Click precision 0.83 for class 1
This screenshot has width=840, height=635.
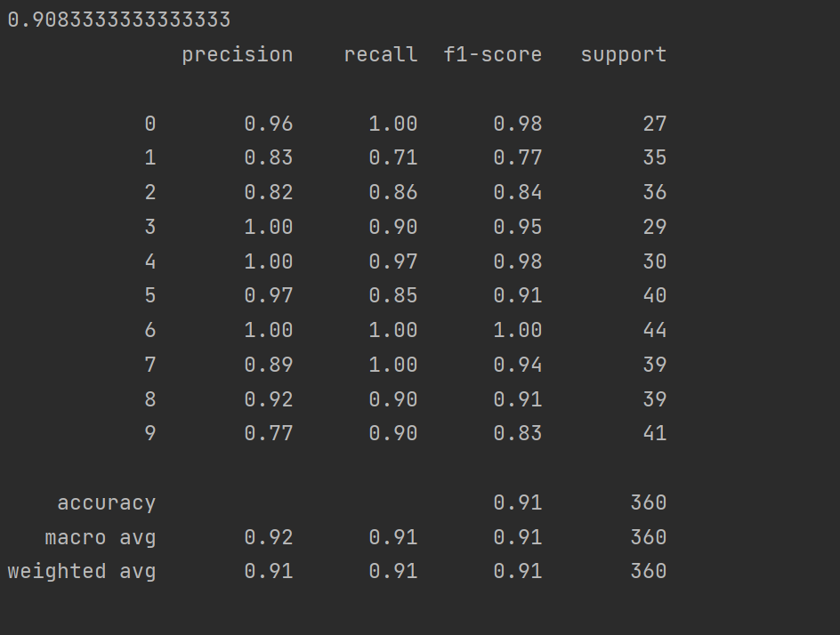tap(269, 158)
